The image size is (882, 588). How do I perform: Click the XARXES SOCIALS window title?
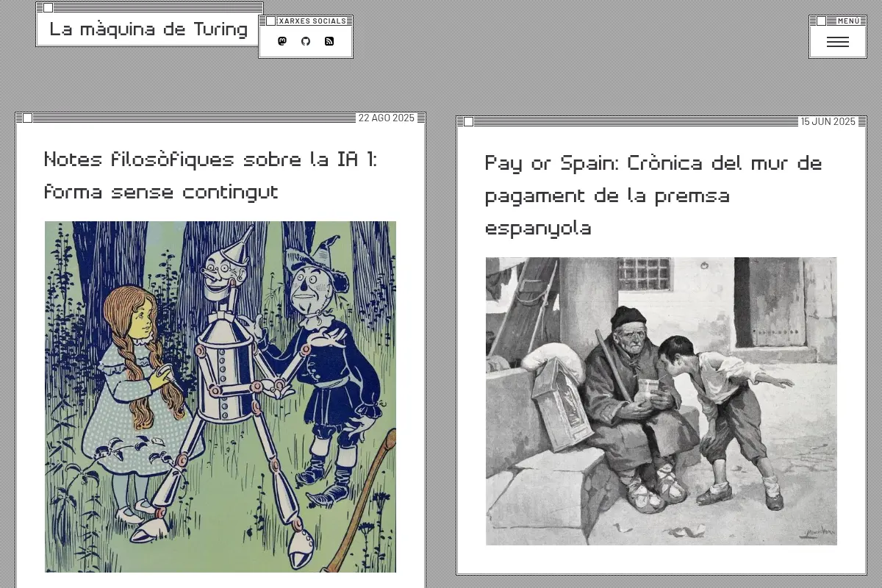312,21
